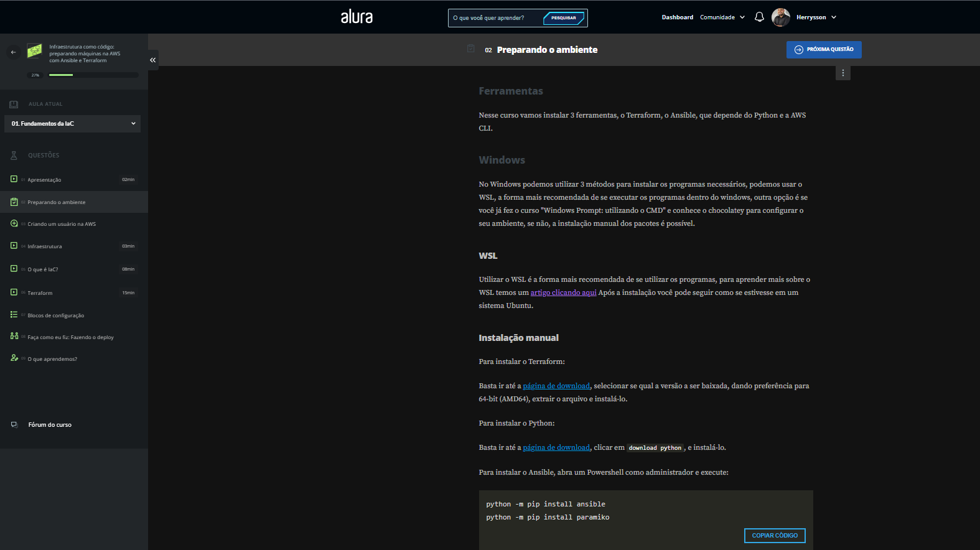The height and width of the screenshot is (550, 980).
Task: Click icon for Faça como eu fiz
Action: pyautogui.click(x=14, y=336)
